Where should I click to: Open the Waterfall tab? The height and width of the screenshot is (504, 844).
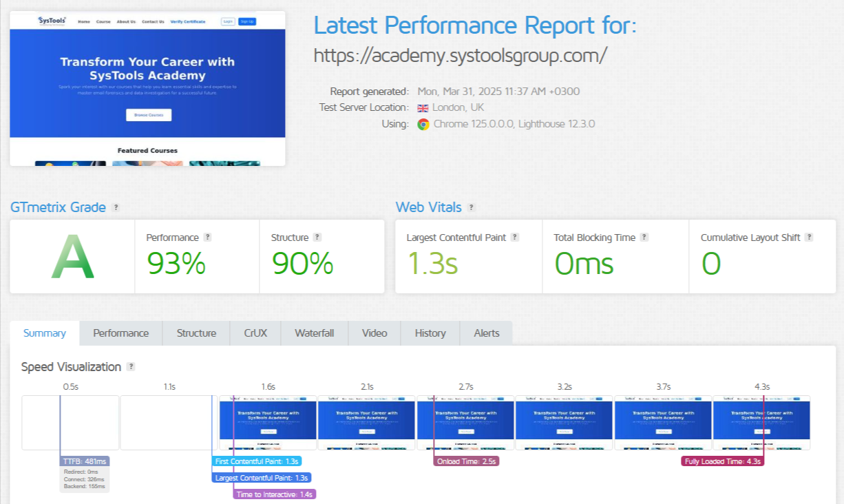point(315,333)
